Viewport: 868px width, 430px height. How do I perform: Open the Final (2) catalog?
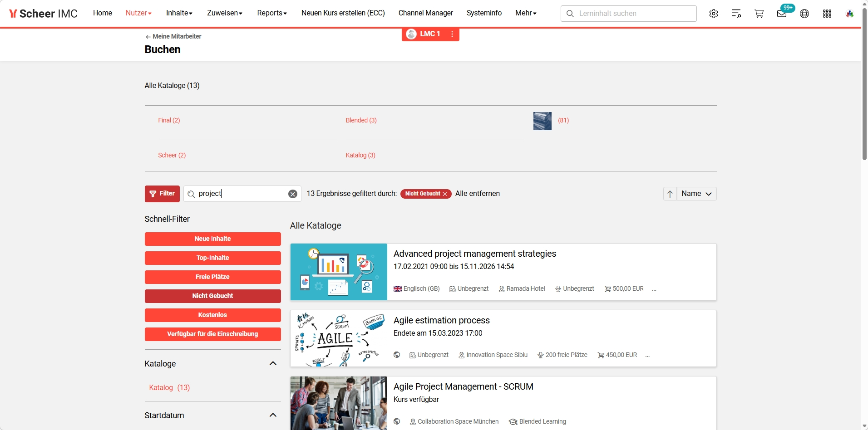[169, 120]
